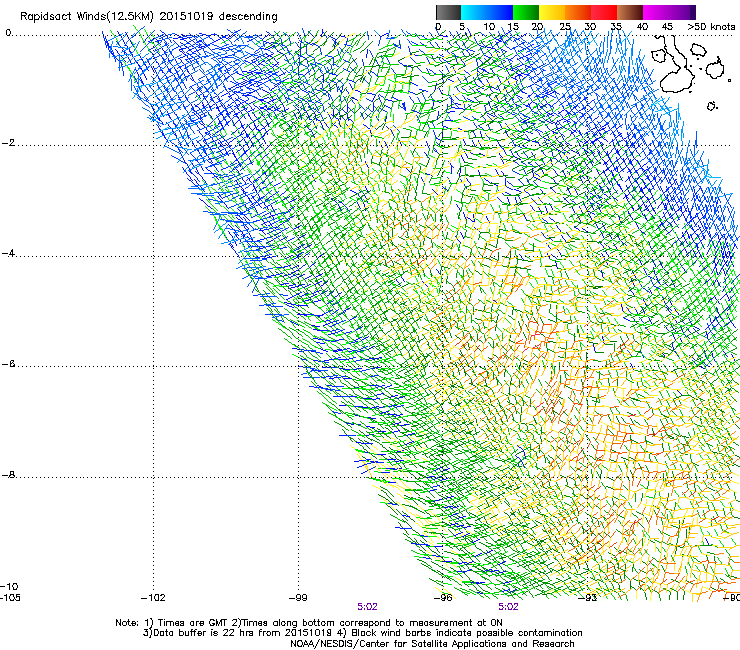The height and width of the screenshot is (650, 740).
Task: Click the magenta 40-45 knots legend swatch
Action: [x=656, y=12]
